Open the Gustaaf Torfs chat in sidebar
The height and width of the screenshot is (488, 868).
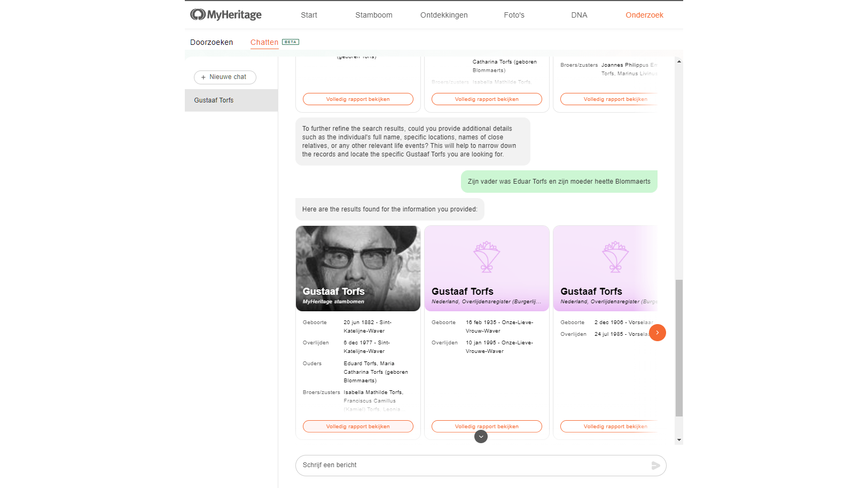(x=231, y=100)
